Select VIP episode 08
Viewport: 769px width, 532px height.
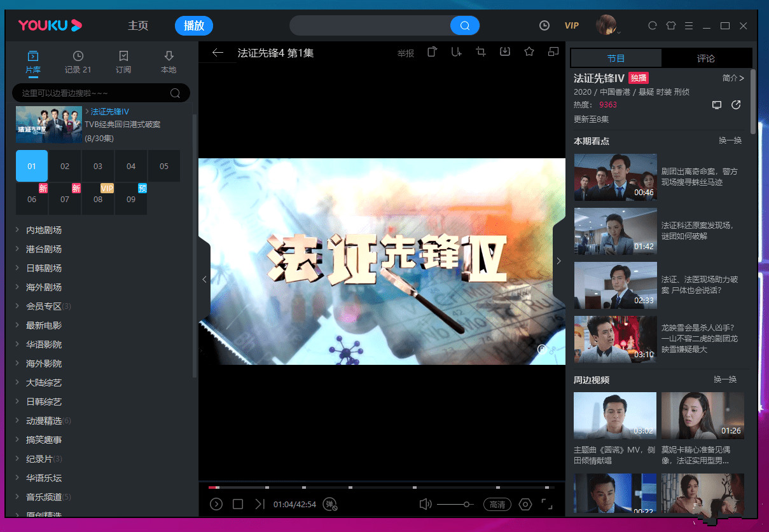pos(98,199)
